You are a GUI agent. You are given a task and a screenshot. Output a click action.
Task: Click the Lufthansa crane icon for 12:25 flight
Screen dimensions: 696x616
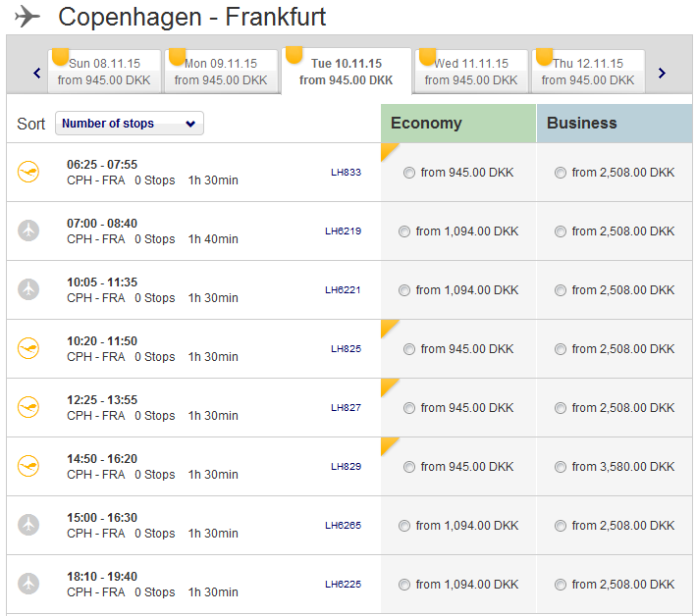click(x=28, y=408)
